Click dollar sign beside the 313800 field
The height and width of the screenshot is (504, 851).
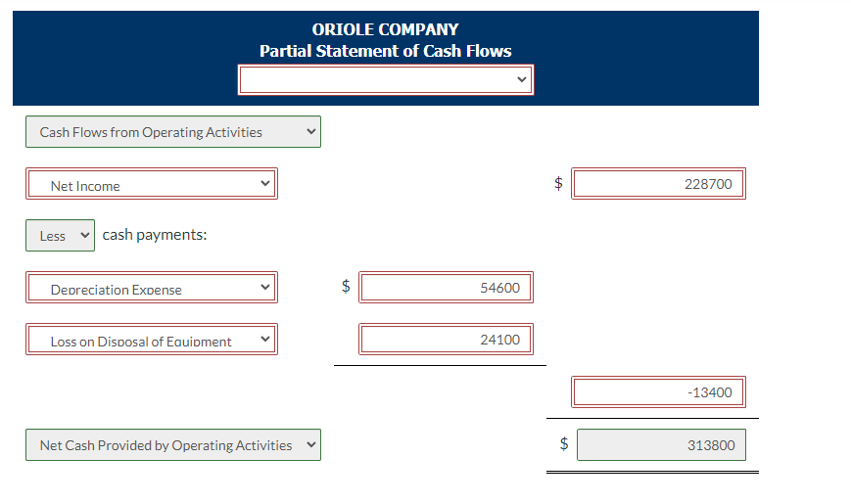[x=562, y=442]
